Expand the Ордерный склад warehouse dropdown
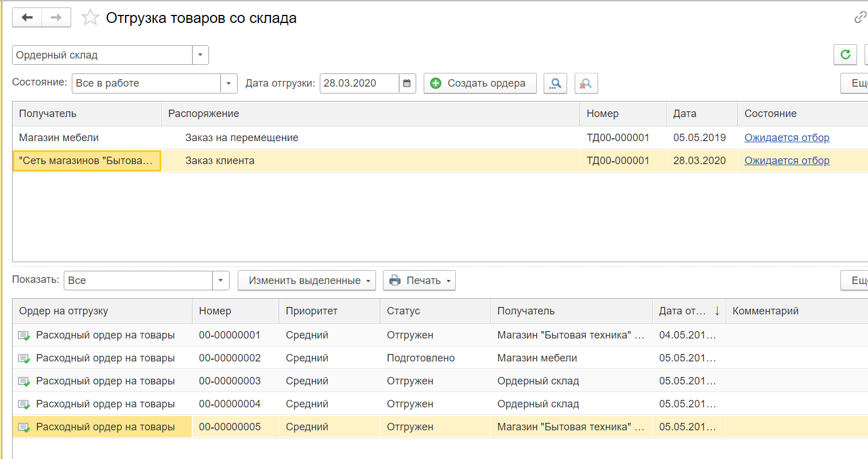Viewport: 868px width, 459px height. pyautogui.click(x=200, y=55)
